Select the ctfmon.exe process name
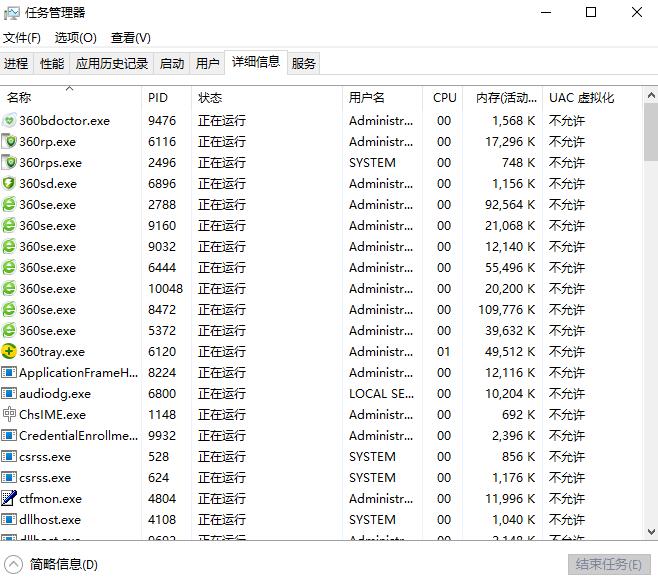This screenshot has height=588, width=658. [x=50, y=499]
